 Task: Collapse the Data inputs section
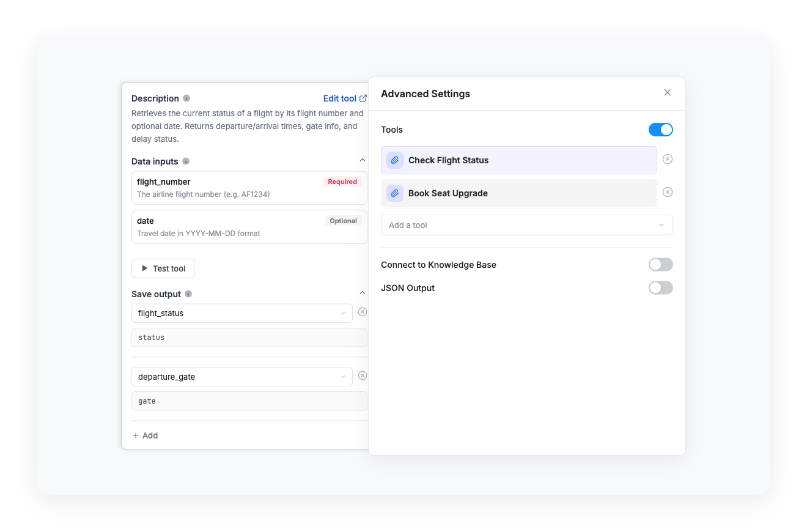(x=362, y=160)
